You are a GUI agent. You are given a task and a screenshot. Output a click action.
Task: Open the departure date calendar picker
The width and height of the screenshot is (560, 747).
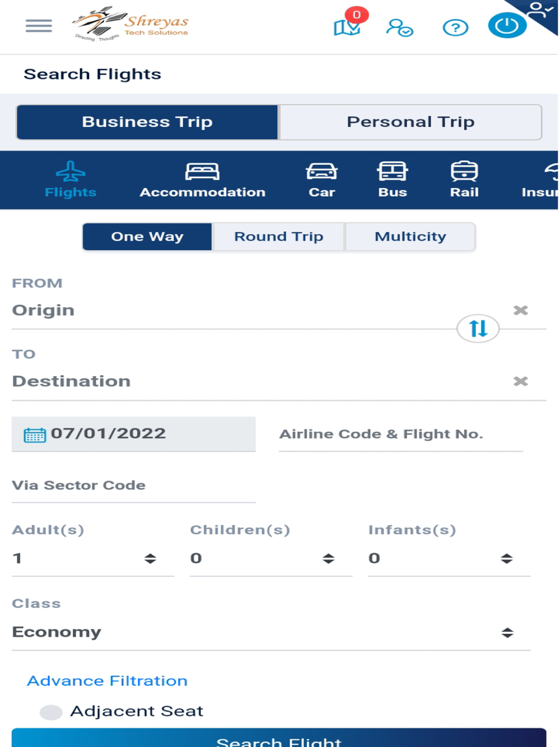[x=35, y=435]
